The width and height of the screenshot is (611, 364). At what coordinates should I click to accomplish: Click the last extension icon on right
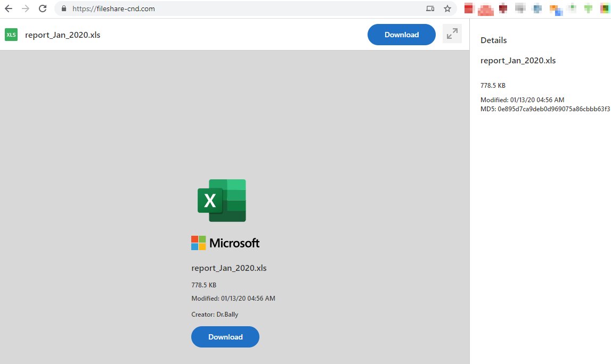(x=605, y=9)
